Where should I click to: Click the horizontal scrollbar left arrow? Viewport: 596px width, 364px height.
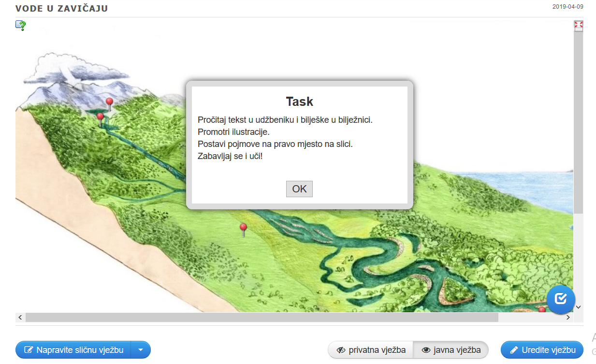pyautogui.click(x=20, y=318)
